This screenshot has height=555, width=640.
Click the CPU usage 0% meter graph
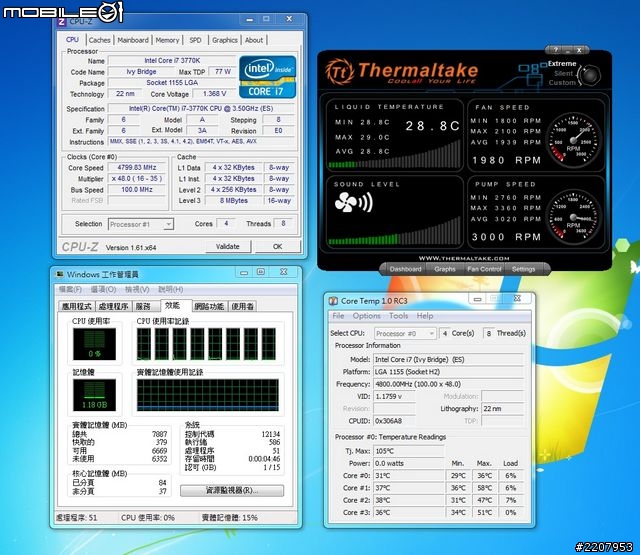coord(94,344)
